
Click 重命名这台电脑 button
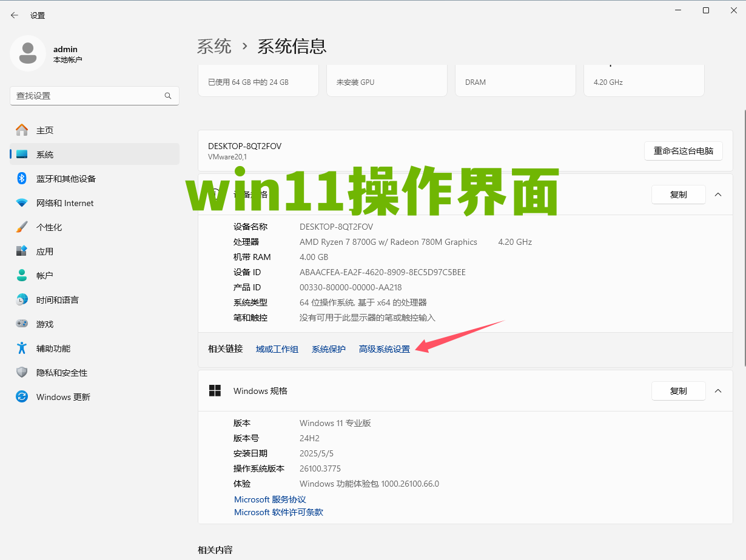tap(684, 151)
